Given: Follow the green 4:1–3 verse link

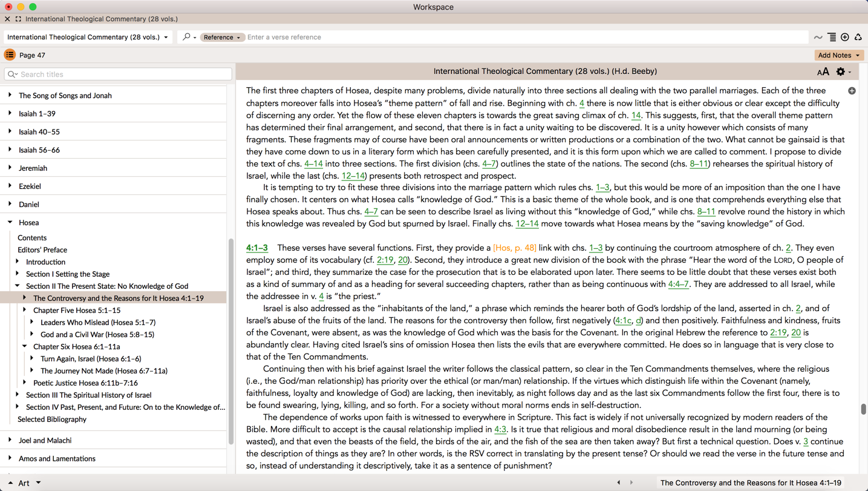Looking at the screenshot, I should 256,248.
